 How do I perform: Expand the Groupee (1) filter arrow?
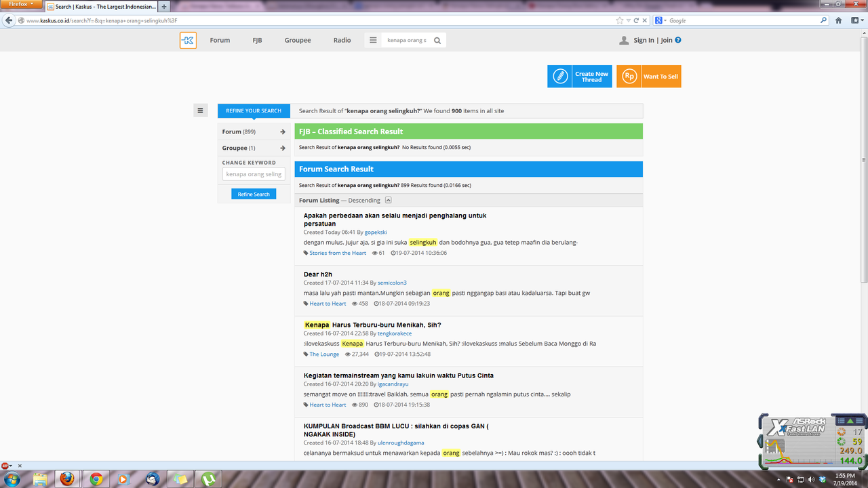[283, 148]
